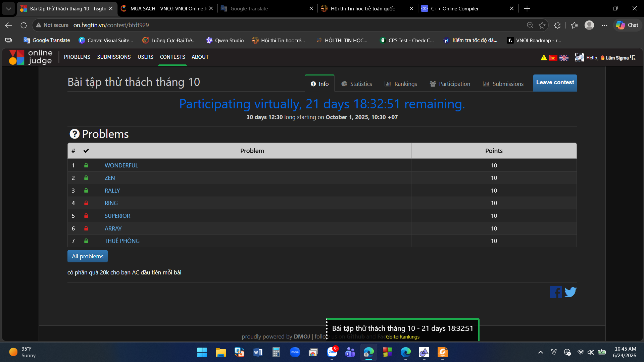Image resolution: width=644 pixels, height=362 pixels.
Task: Switch to MUA SÁCH - VNOJ browser tab
Action: click(167, 9)
